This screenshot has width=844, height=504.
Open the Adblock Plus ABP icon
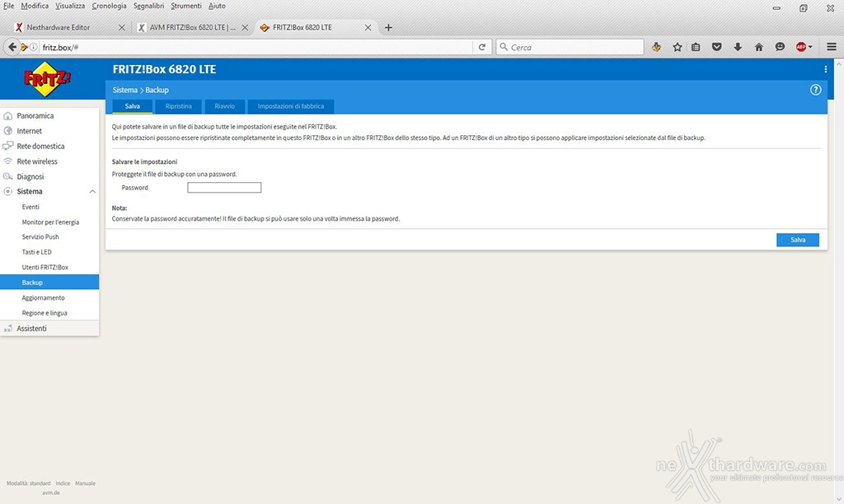tap(801, 47)
